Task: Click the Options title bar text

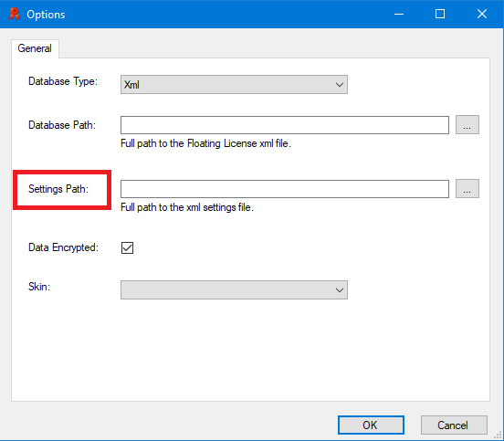Action: point(46,15)
